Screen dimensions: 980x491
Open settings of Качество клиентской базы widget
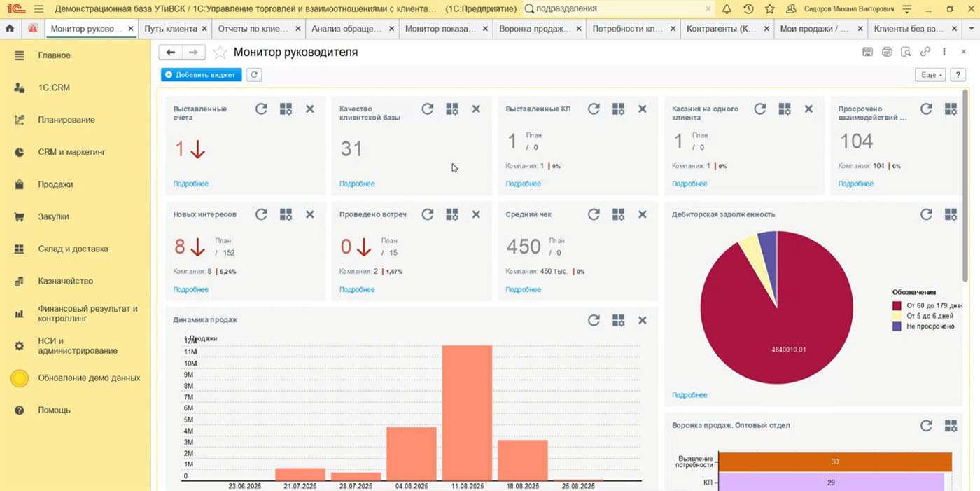point(452,109)
